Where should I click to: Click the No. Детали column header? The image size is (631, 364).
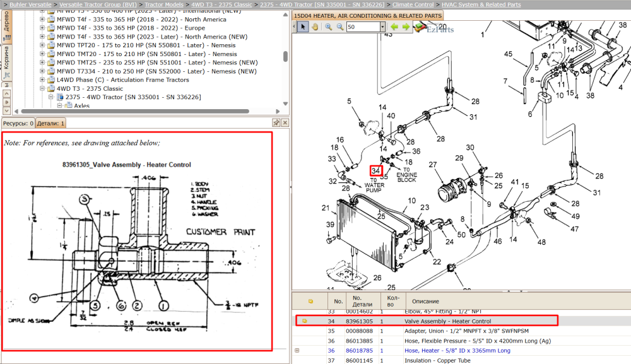[x=363, y=302]
